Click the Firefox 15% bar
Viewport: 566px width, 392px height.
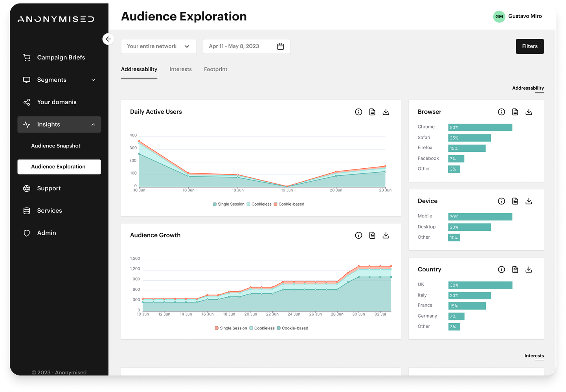coord(467,148)
